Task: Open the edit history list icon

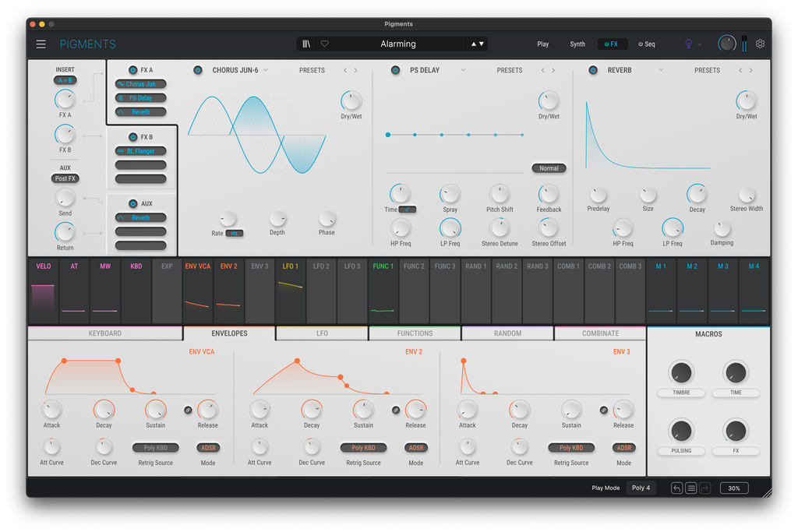Action: (690, 488)
